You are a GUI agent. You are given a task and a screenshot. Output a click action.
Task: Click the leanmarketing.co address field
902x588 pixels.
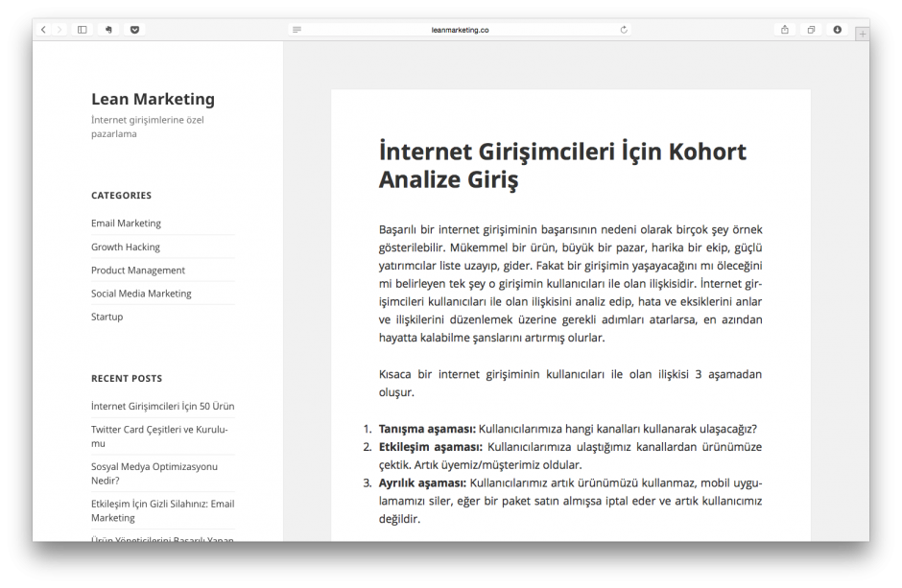click(x=461, y=30)
